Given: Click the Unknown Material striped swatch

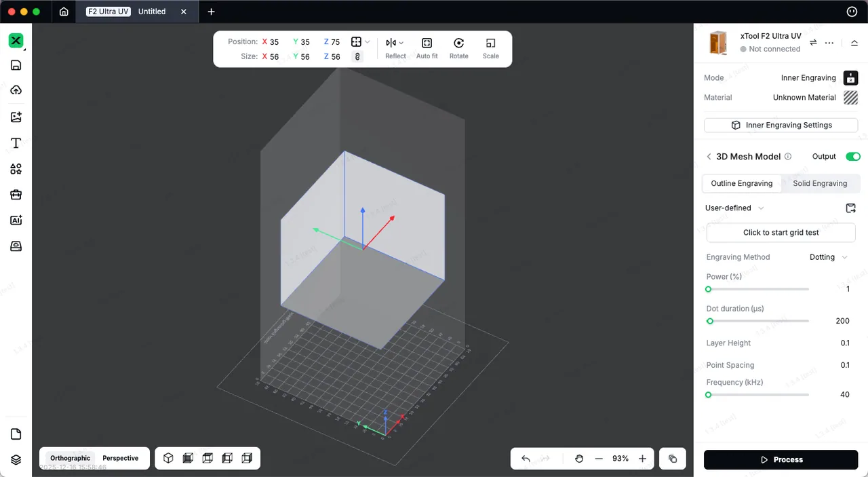Looking at the screenshot, I should click(850, 98).
